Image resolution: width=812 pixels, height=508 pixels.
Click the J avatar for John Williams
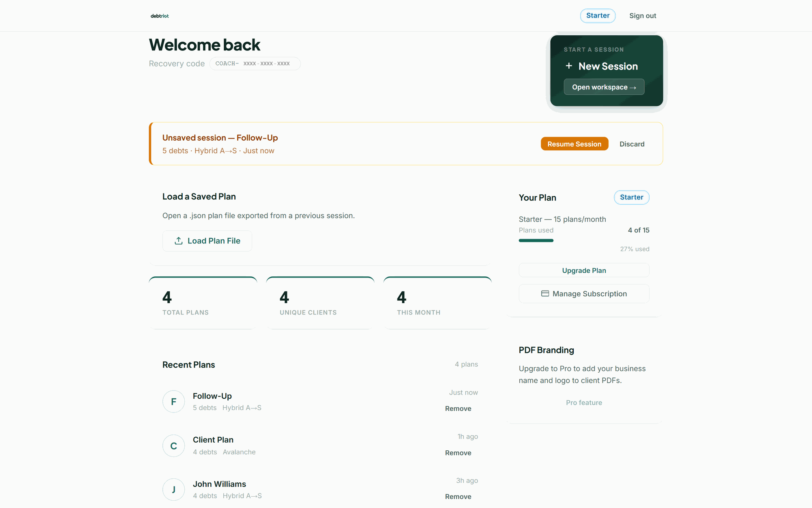(174, 489)
